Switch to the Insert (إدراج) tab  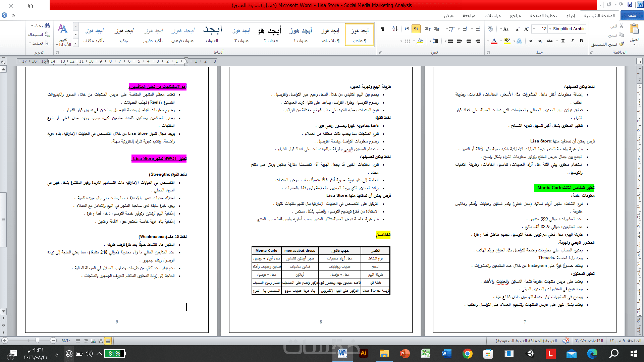pos(571,15)
